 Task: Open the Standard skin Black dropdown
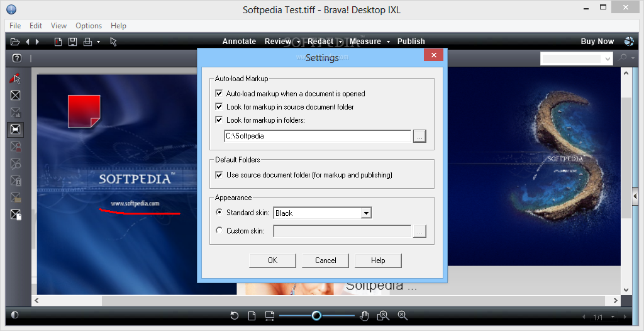pyautogui.click(x=367, y=213)
